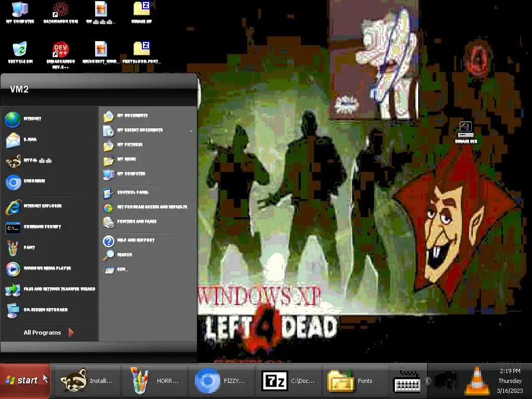Screen dimensions: 532x399
Task: Switch to Mypal Installi... taskbar window
Action: click(87, 381)
